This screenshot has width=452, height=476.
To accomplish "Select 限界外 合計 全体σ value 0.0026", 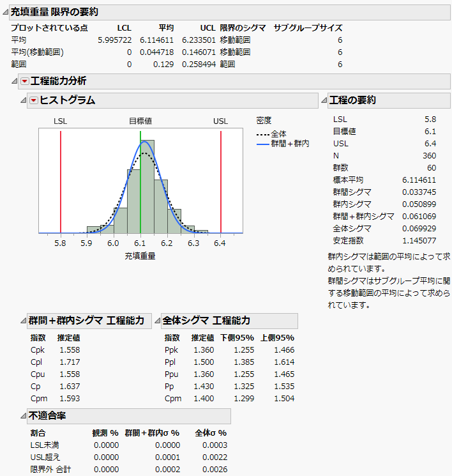I will tap(215, 470).
